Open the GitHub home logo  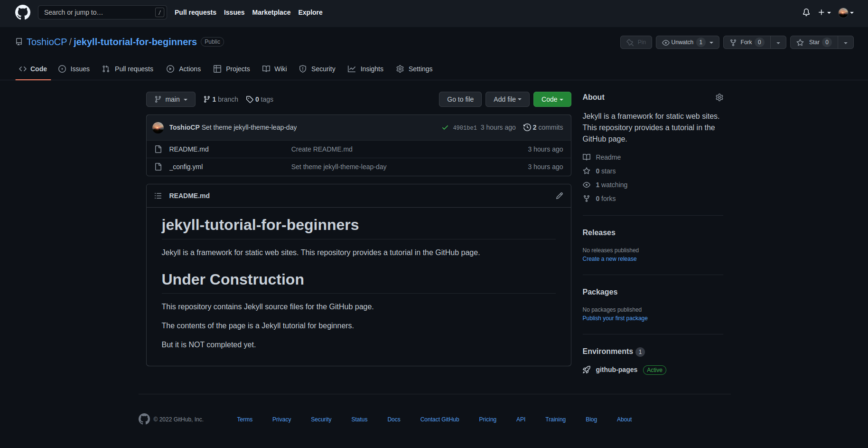click(x=23, y=12)
